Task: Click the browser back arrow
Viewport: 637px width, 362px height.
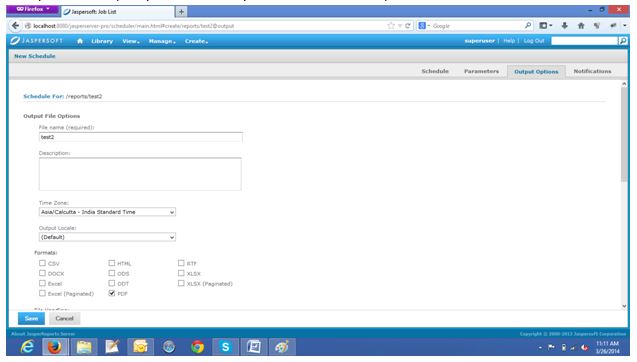Action: pos(15,26)
